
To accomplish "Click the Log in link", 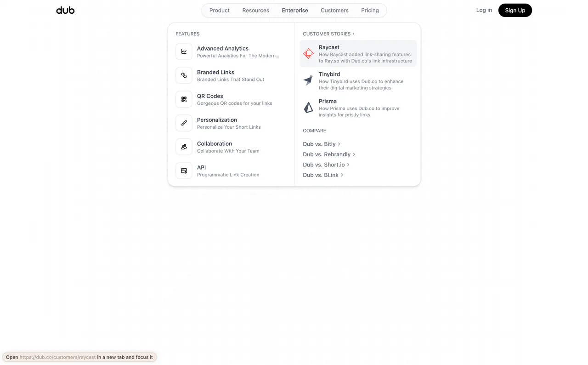I will 484,10.
